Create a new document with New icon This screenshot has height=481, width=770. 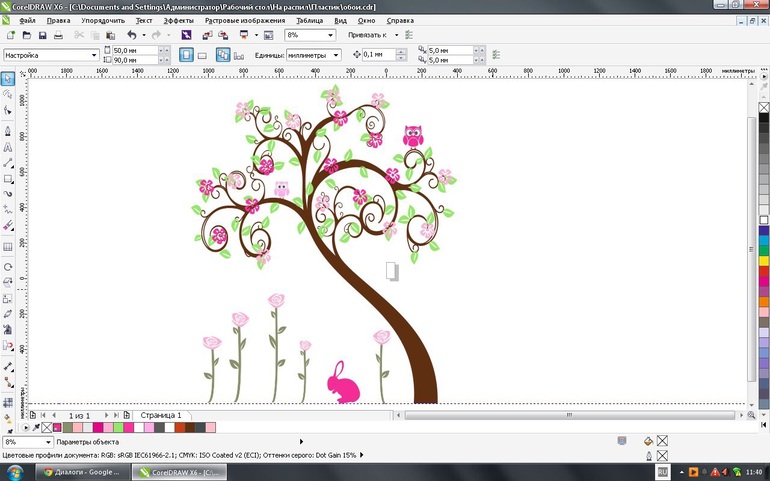10,35
